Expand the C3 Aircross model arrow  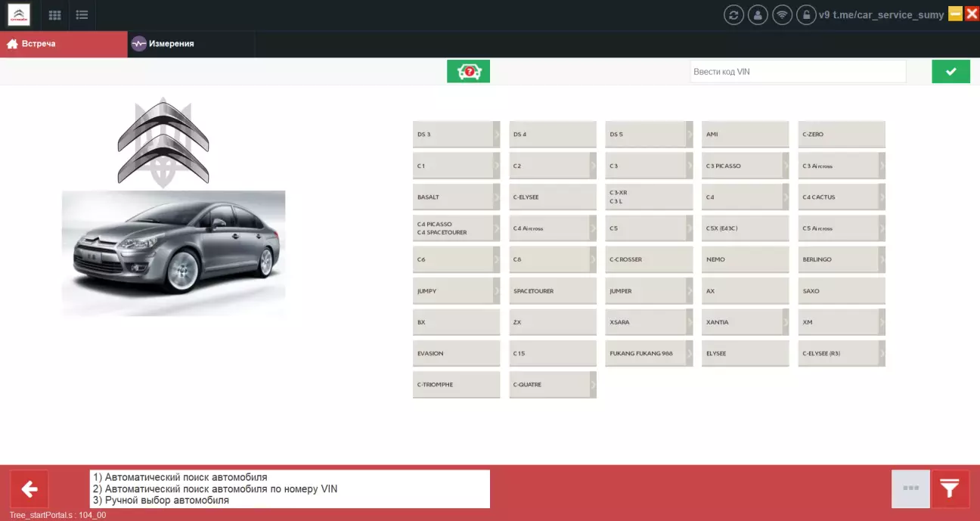882,166
